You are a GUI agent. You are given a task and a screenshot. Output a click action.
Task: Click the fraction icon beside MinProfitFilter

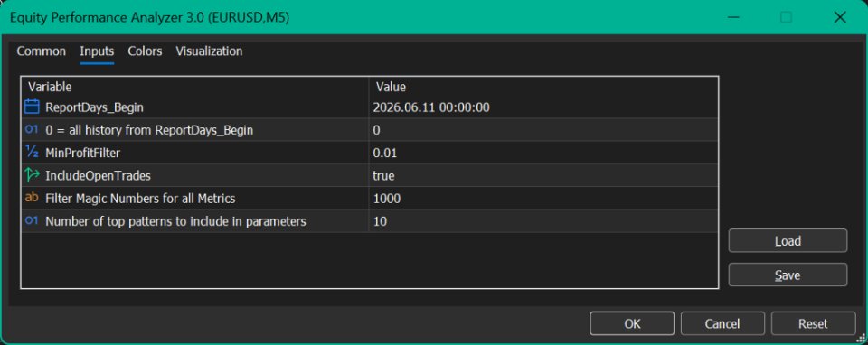33,153
